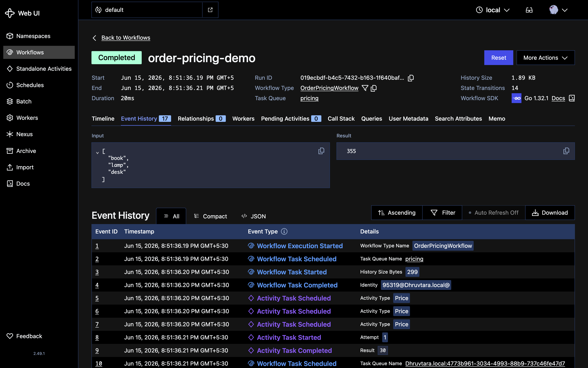Viewport: 588px width, 368px height.
Task: Switch the event view to Compact
Action: (210, 216)
